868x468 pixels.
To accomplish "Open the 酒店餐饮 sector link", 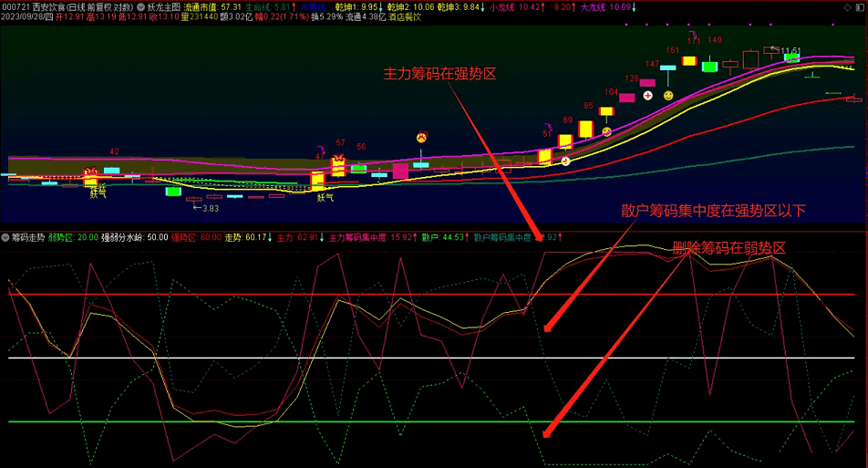I will click(405, 17).
